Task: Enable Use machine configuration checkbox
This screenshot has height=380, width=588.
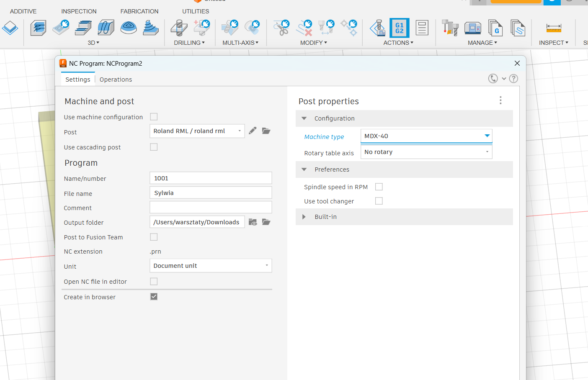Action: (154, 117)
